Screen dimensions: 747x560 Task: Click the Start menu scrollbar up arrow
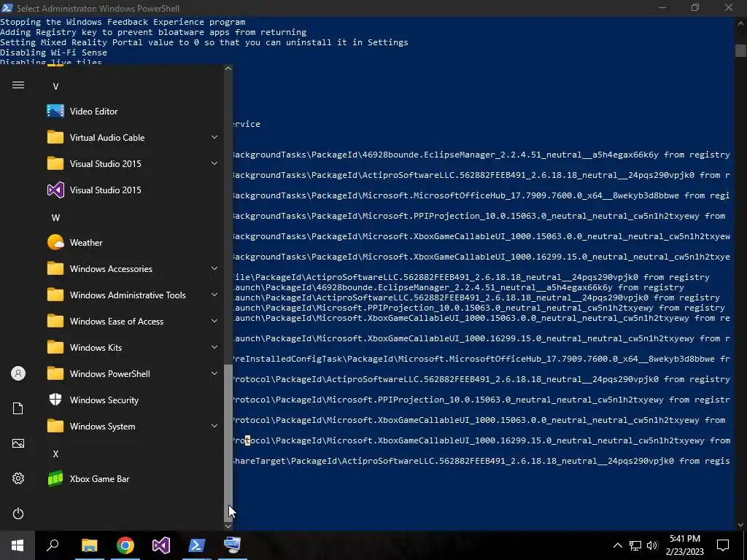228,69
